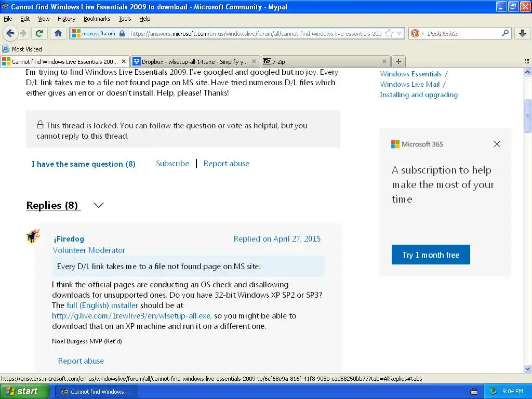This screenshot has width=532, height=399.
Task: Open the Installing and upgrading link
Action: click(419, 95)
